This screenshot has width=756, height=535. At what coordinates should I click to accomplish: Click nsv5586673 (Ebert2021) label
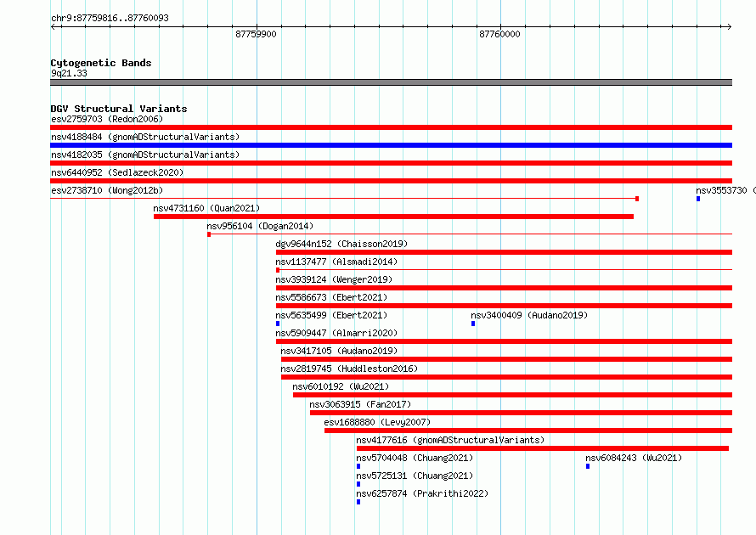[331, 297]
